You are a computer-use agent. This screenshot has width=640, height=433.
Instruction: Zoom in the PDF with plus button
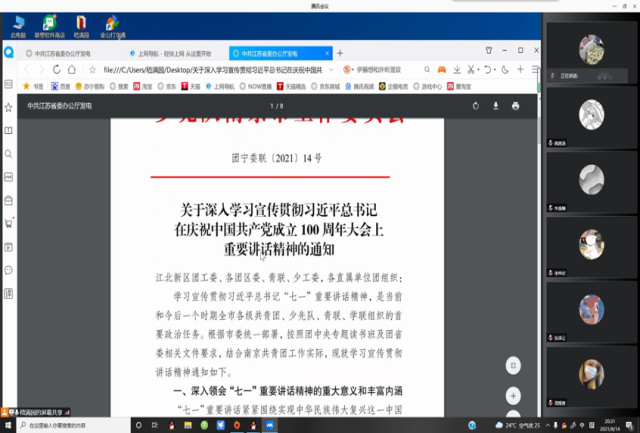513,395
